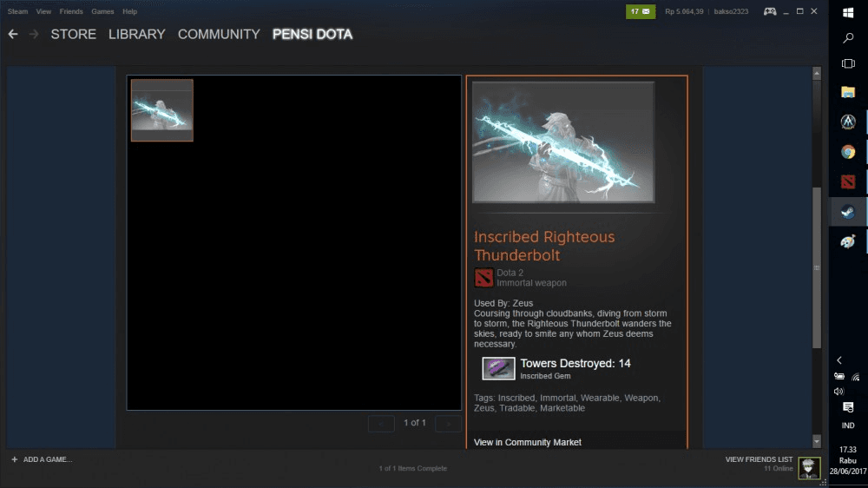This screenshot has height=488, width=868.
Task: Open the Help menu
Action: coord(129,11)
